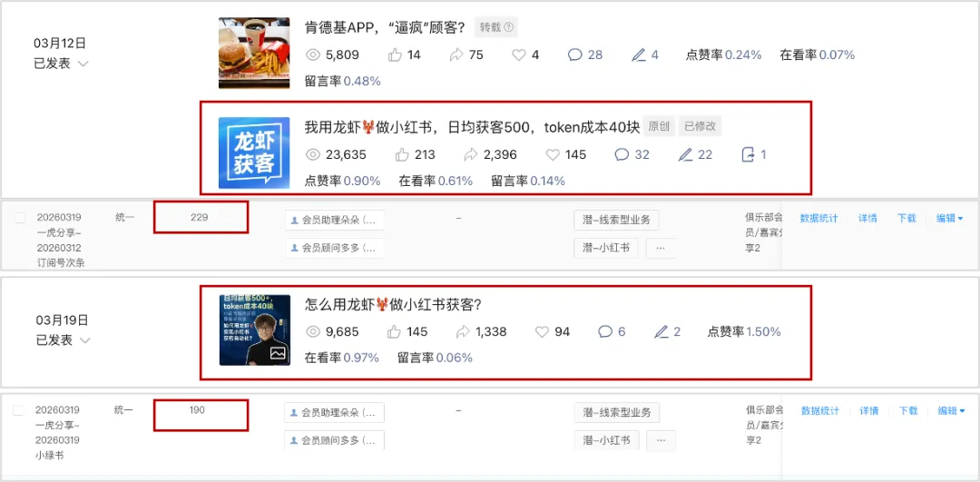This screenshot has width=980, height=482.
Task: Click the help icon beside 转载 tag
Action: coord(509,27)
